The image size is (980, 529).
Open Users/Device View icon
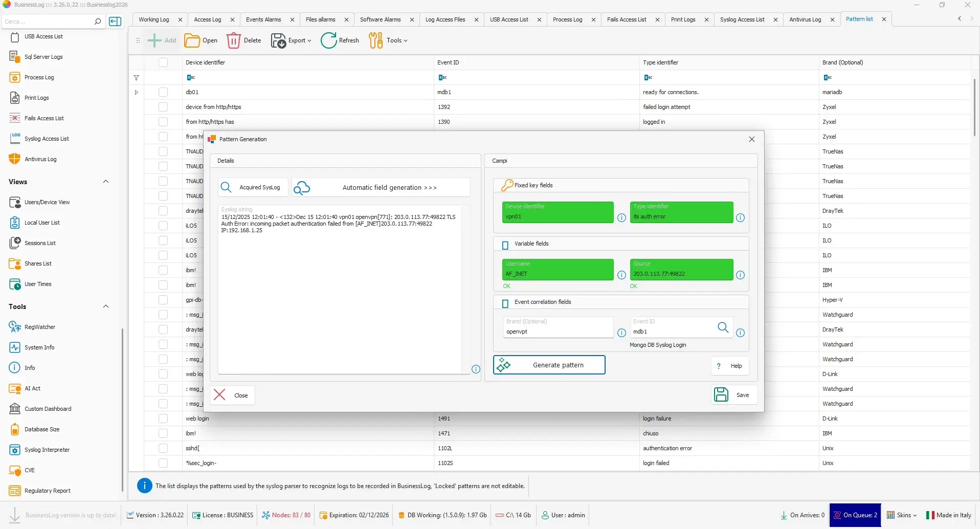tap(15, 202)
